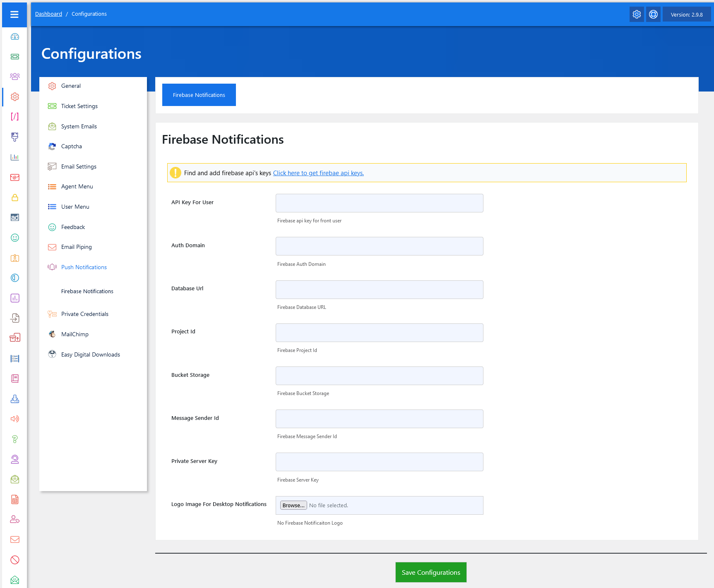
Task: Click the megaphone announcements icon
Action: (15, 419)
